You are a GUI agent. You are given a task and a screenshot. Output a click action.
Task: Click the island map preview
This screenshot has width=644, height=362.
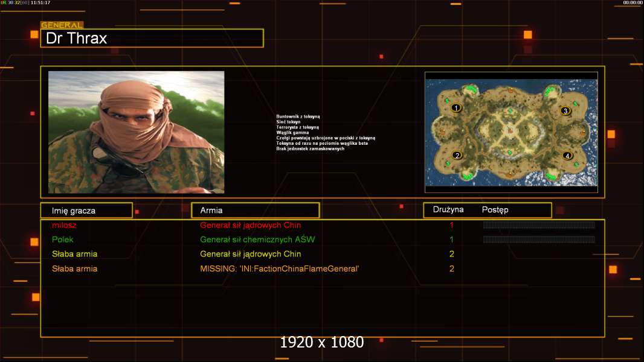click(511, 132)
